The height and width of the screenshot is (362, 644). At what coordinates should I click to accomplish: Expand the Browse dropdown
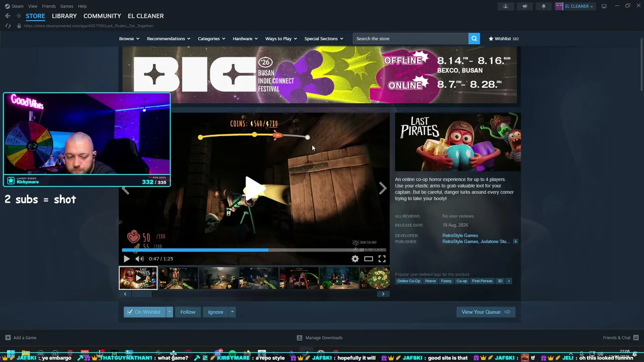coord(129,39)
